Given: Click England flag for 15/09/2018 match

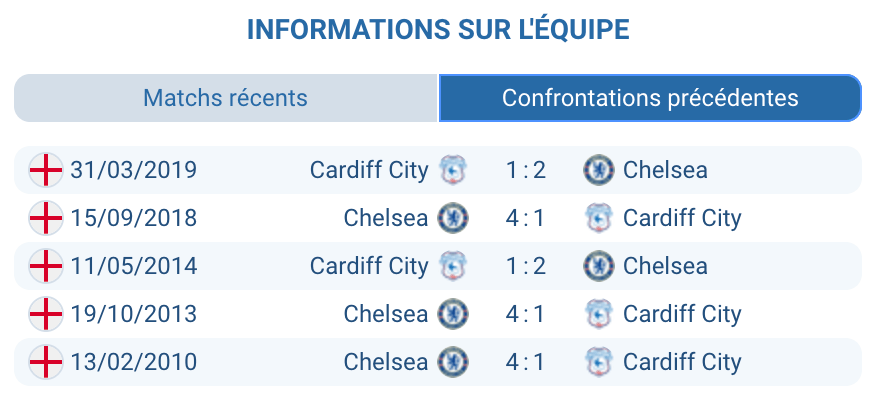Looking at the screenshot, I should 46,218.
